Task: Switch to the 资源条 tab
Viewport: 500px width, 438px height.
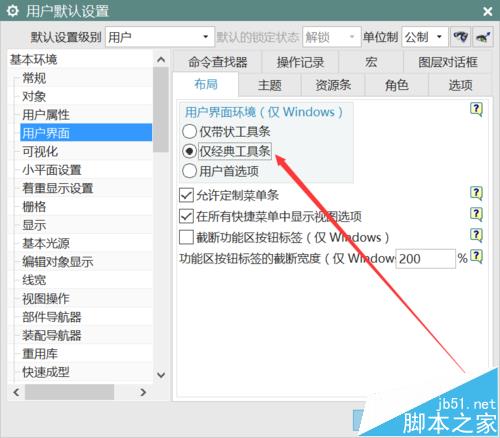Action: 333,85
